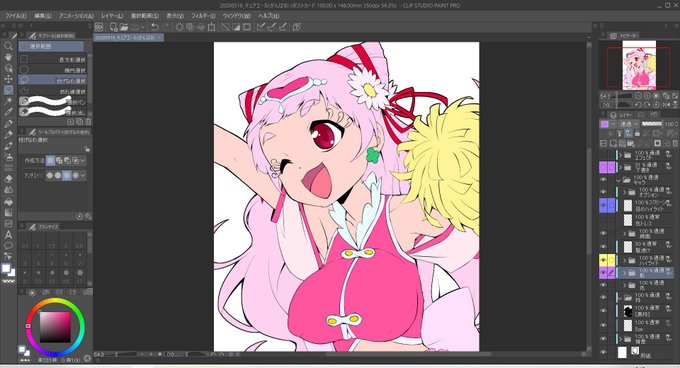
Task: Click the New document icon in the command bar
Action: pos(114,27)
